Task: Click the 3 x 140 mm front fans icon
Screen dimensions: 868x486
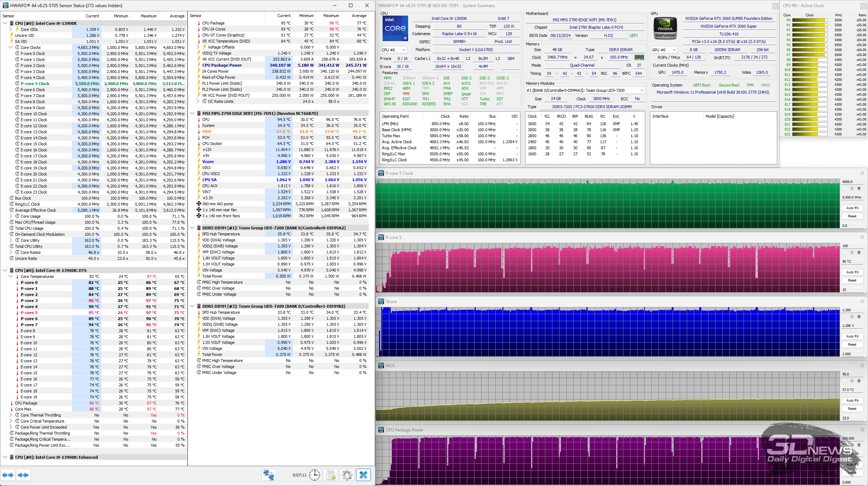Action: click(199, 216)
